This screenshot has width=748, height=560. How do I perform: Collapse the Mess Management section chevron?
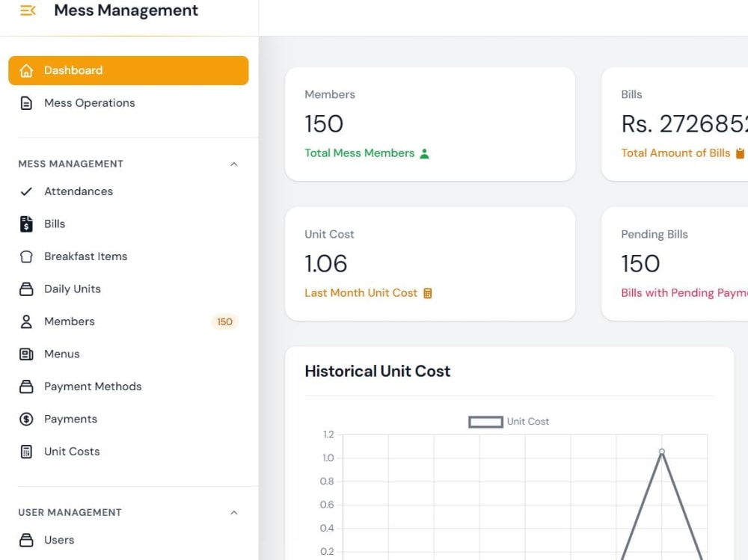233,164
